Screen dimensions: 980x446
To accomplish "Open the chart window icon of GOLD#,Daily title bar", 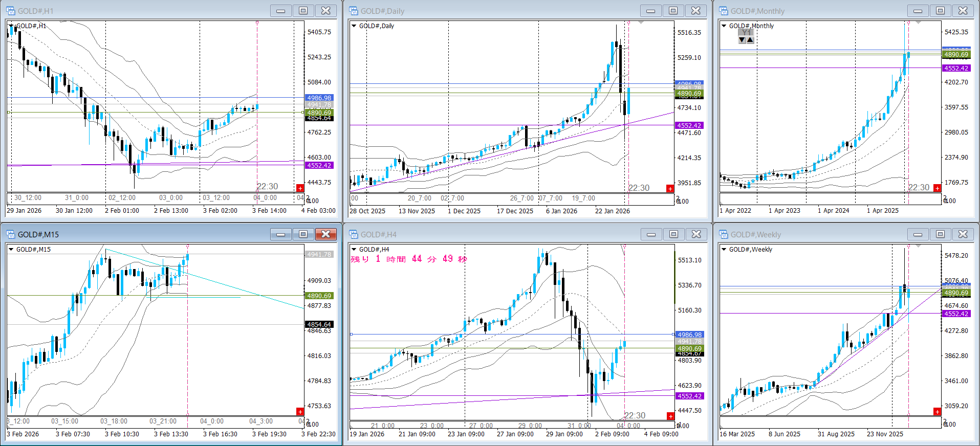I will tap(353, 11).
